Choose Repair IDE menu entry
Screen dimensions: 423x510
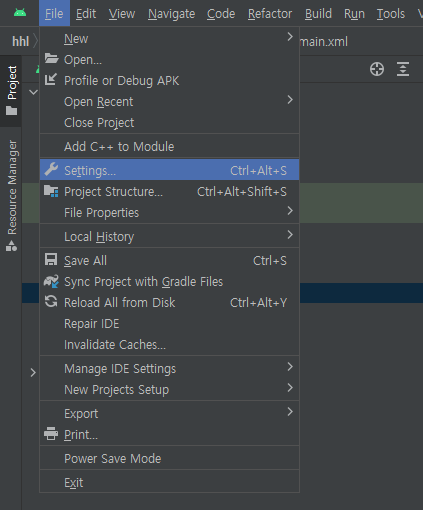[x=169, y=324]
